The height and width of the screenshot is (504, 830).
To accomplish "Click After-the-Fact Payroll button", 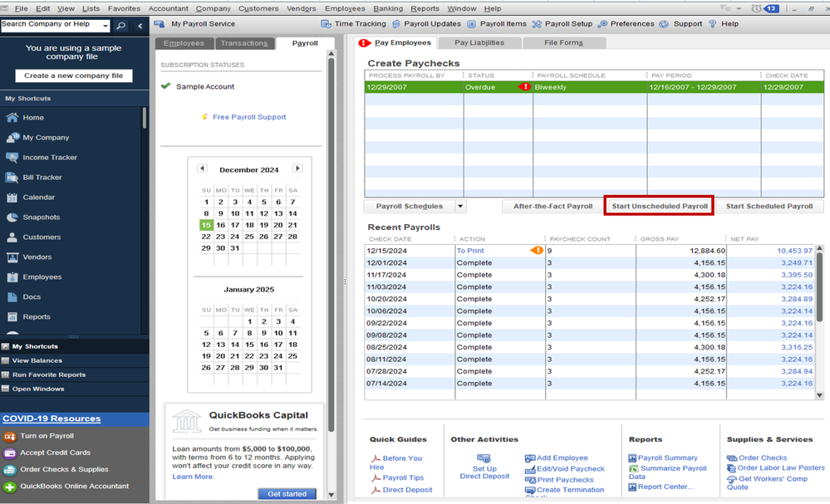I will (553, 206).
